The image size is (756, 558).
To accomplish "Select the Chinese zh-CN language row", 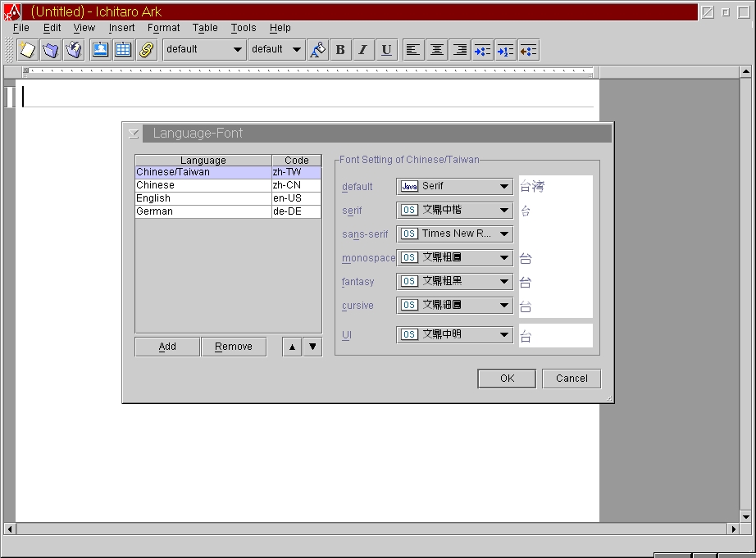I will [x=228, y=185].
